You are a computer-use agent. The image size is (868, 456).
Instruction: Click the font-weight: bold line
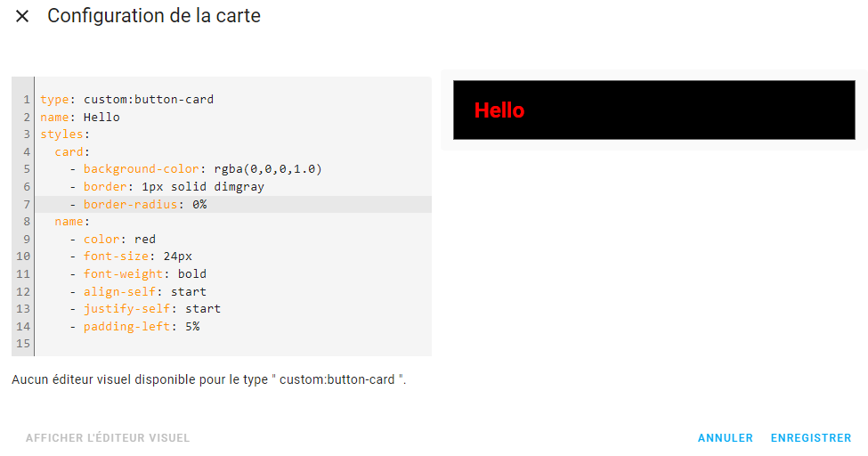coord(144,274)
